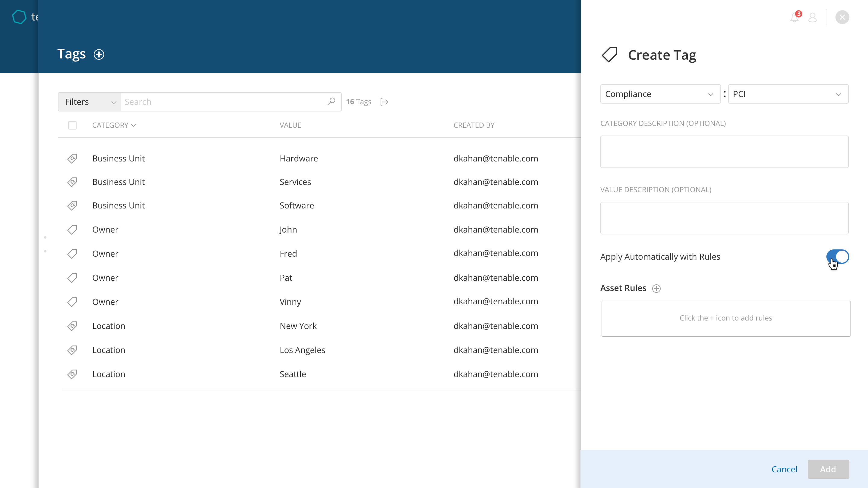Image resolution: width=868 pixels, height=488 pixels.
Task: Click the tag icon for Hardware row
Action: point(72,158)
